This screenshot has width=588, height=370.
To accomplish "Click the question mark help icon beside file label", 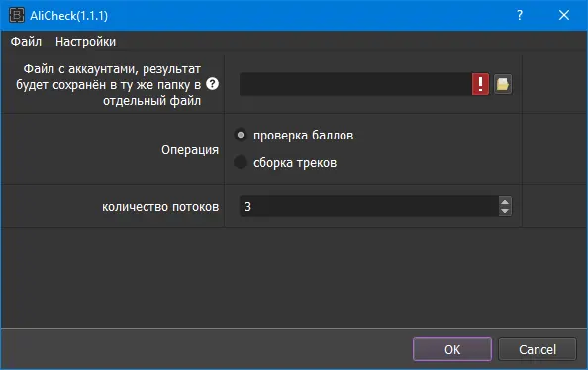I will [212, 84].
